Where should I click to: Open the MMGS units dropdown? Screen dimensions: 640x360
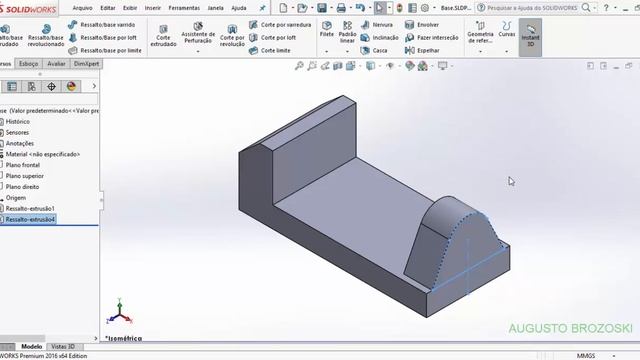click(614, 356)
